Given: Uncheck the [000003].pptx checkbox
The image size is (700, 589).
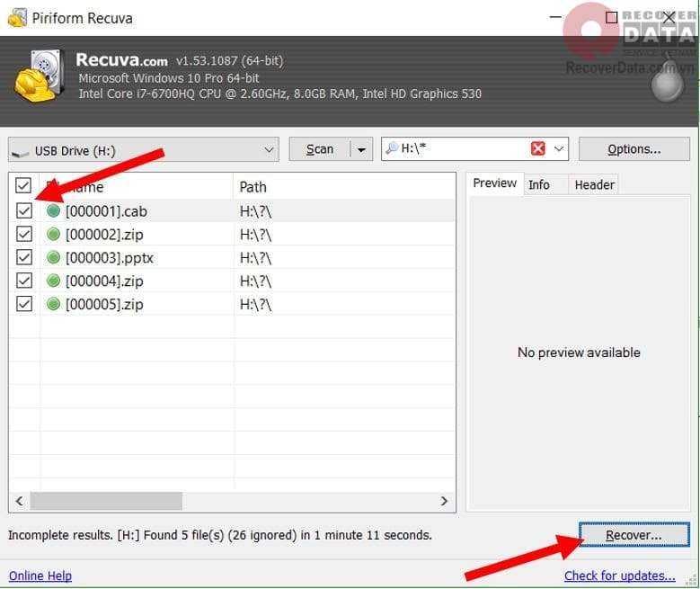Looking at the screenshot, I should pos(24,257).
